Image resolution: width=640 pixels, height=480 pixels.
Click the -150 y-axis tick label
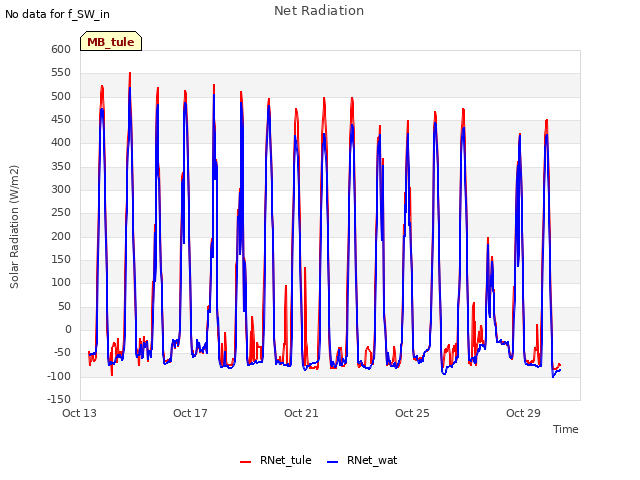pos(59,399)
